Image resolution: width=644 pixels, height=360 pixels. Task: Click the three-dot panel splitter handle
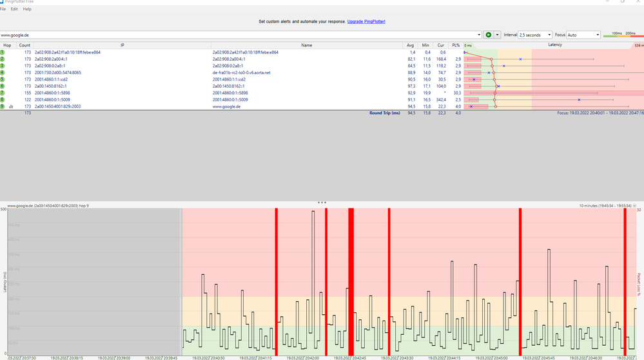click(x=322, y=203)
